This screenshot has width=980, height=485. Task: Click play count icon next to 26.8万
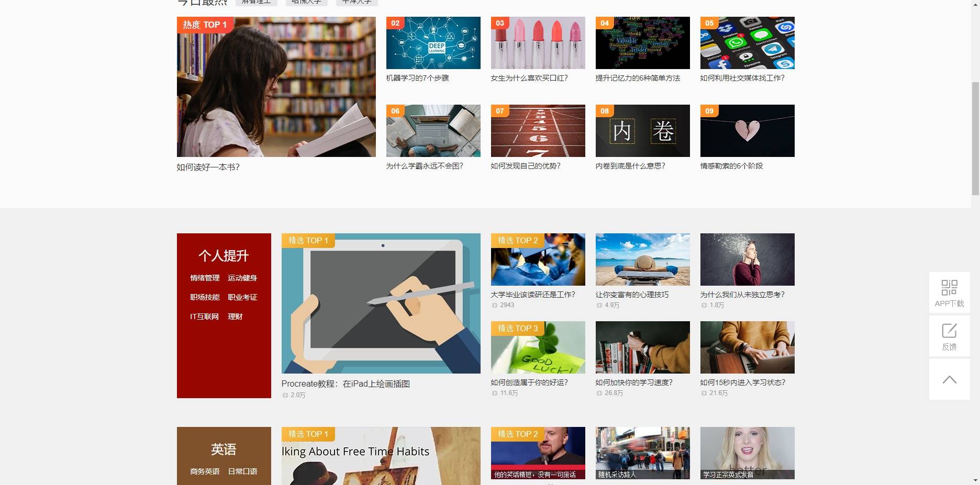click(x=599, y=393)
